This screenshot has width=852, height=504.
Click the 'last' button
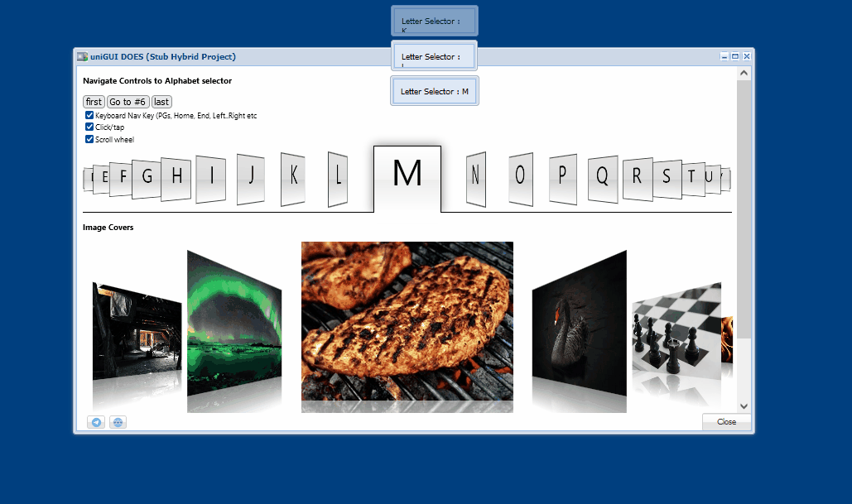161,102
